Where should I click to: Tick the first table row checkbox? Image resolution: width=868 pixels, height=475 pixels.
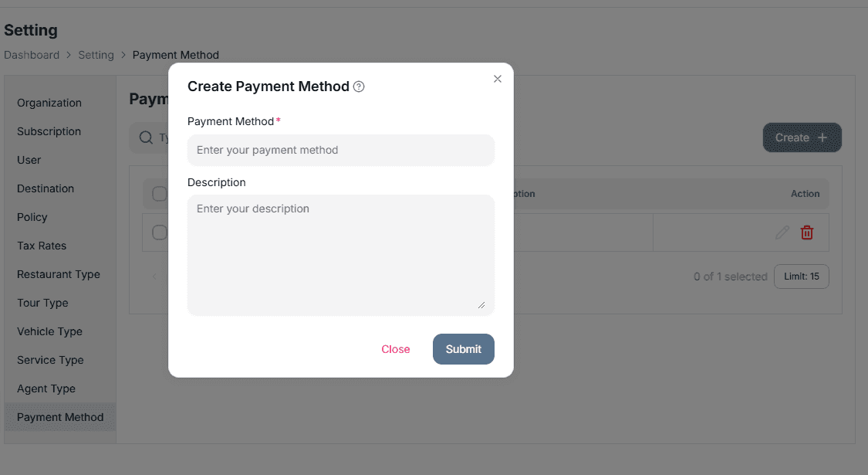coord(160,232)
